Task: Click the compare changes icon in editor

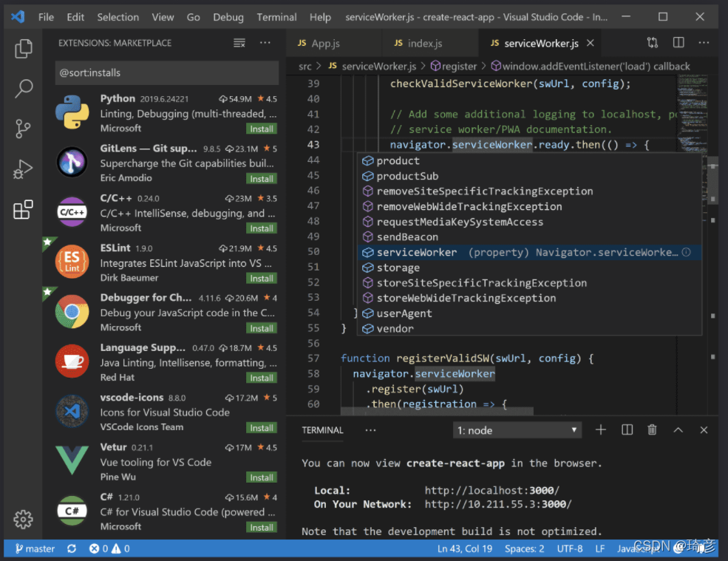Action: pos(653,43)
